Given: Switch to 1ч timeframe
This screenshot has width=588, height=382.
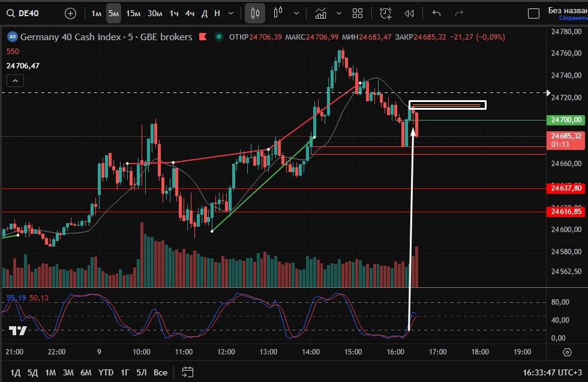Looking at the screenshot, I should pyautogui.click(x=174, y=13).
